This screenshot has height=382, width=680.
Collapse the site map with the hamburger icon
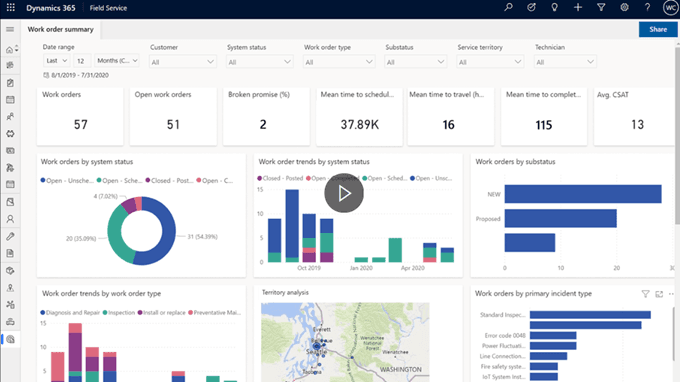pyautogui.click(x=10, y=29)
